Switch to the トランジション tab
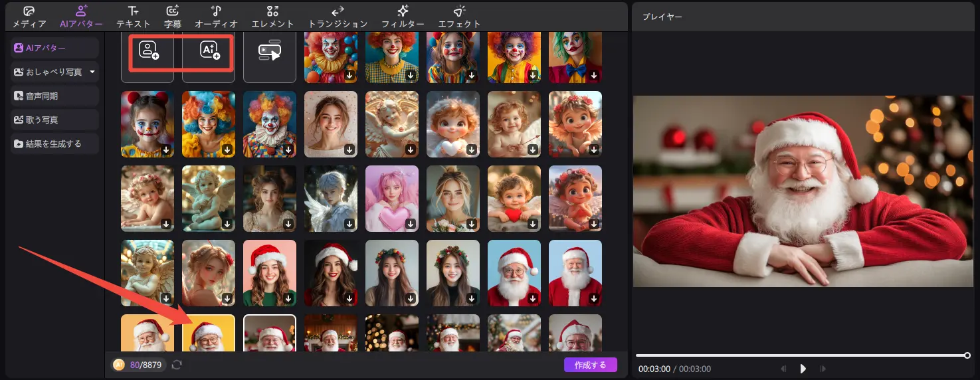 [x=338, y=17]
